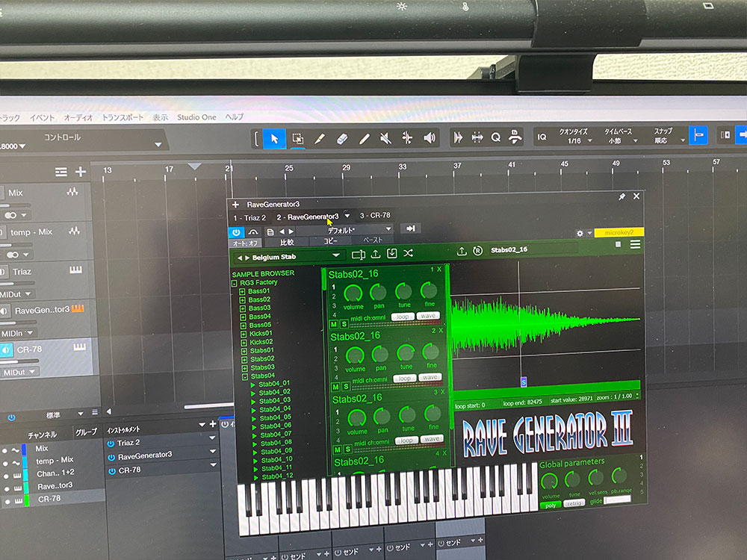747x560 pixels.
Task: Select the Arrow tool in the toolbar
Action: pyautogui.click(x=274, y=138)
